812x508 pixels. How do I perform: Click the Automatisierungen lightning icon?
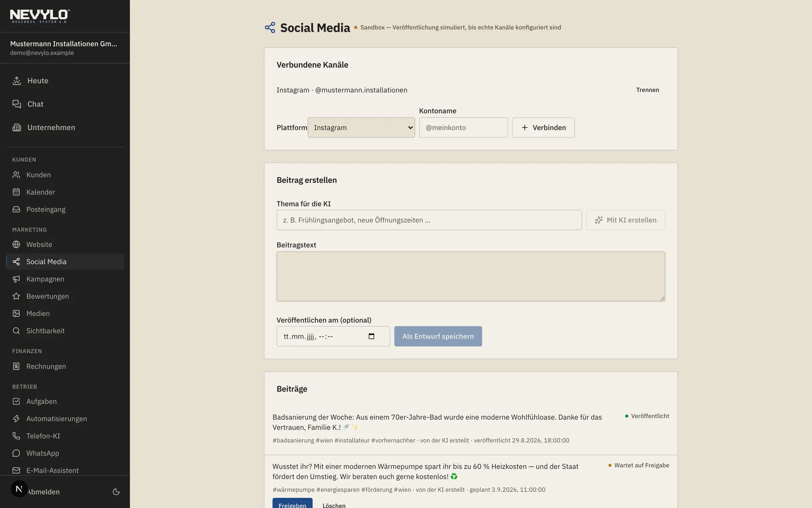click(16, 419)
